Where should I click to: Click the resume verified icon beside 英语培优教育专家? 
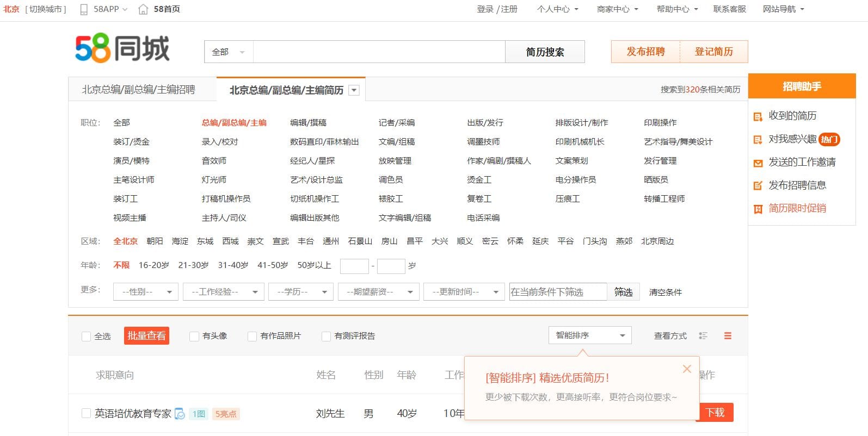[x=180, y=414]
